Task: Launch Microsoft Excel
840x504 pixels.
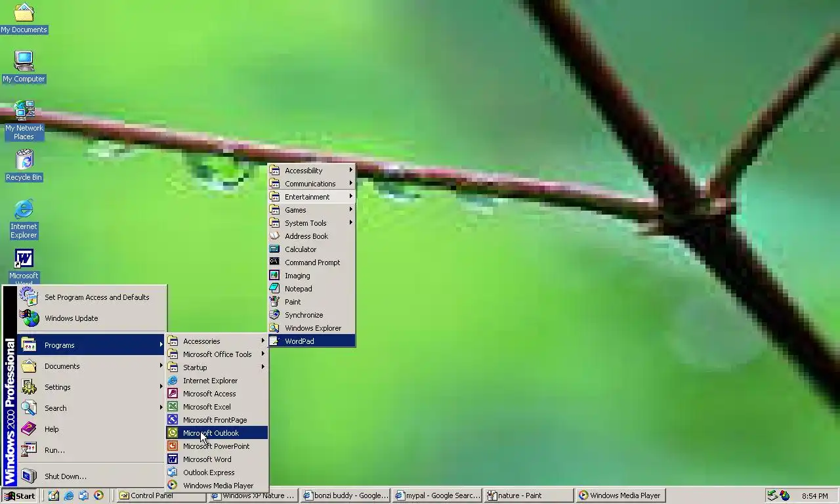Action: click(x=217, y=407)
